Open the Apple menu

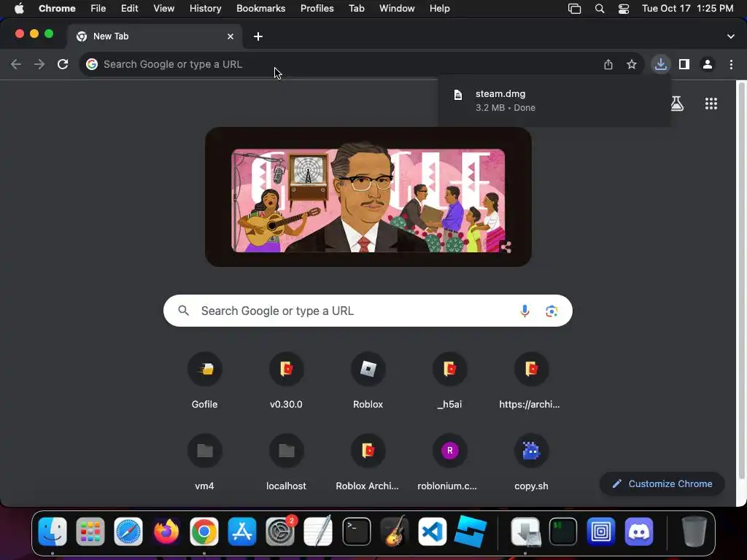pos(19,9)
